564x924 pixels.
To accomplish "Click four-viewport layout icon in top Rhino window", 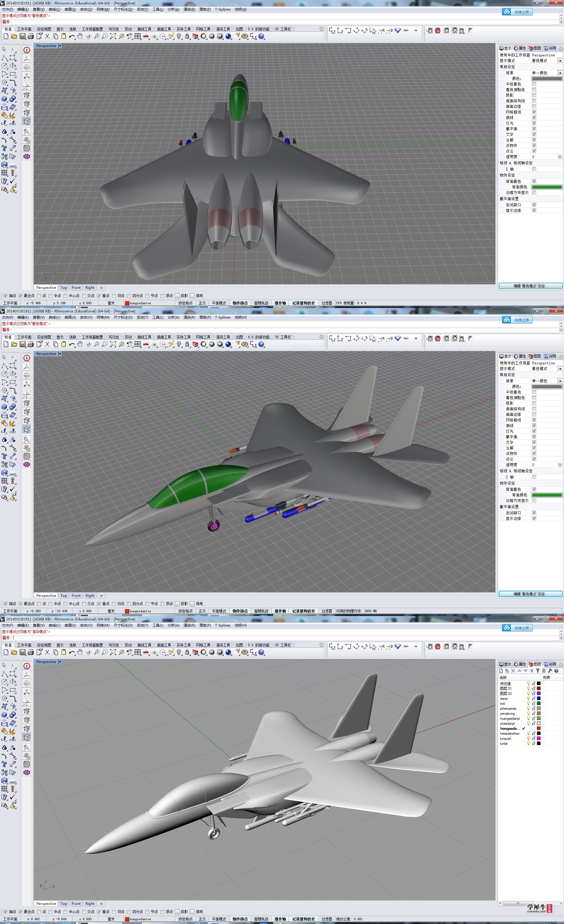I will [137, 36].
